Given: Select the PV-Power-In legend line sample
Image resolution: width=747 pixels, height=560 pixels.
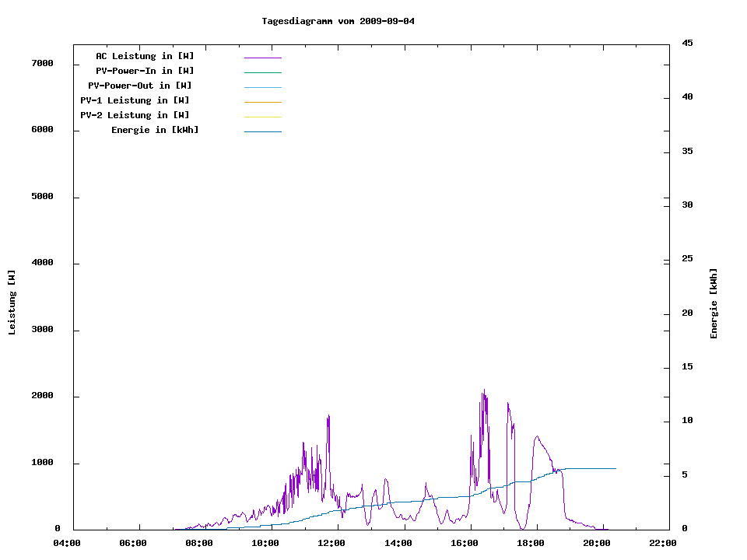Looking at the screenshot, I should [262, 72].
